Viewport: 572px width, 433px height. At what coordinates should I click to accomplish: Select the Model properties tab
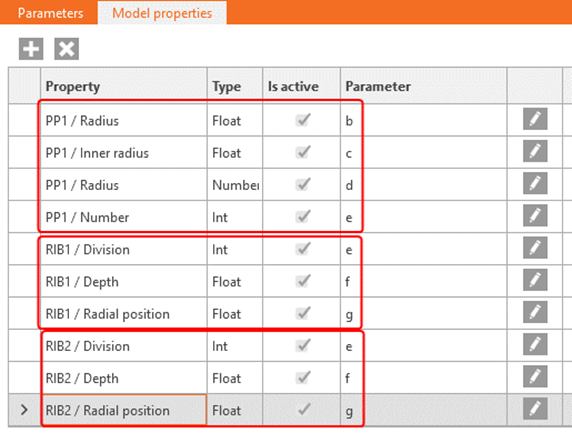tap(162, 13)
